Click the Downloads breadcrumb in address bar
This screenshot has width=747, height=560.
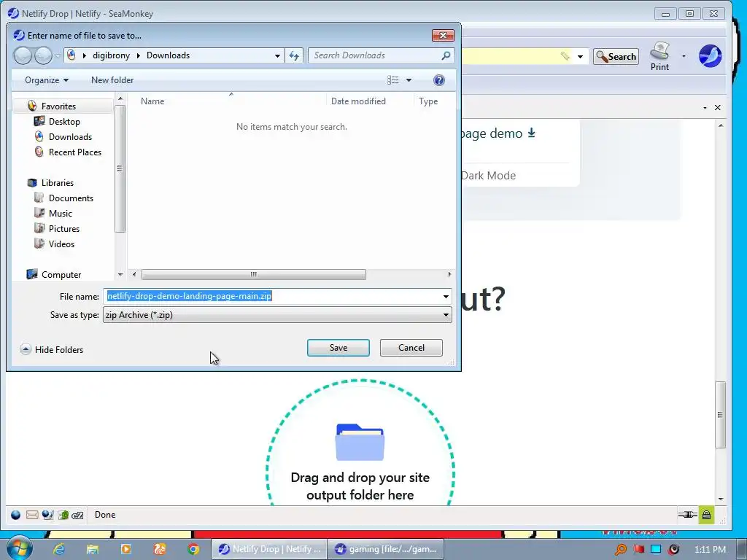(x=168, y=55)
